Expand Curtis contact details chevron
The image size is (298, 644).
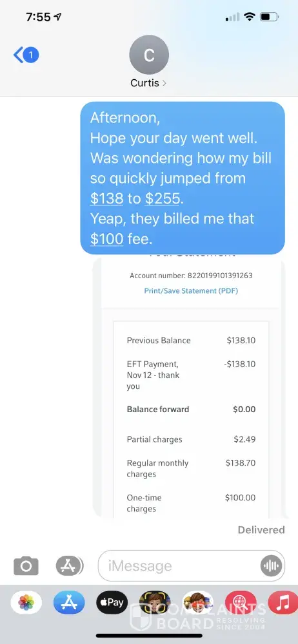tap(164, 83)
